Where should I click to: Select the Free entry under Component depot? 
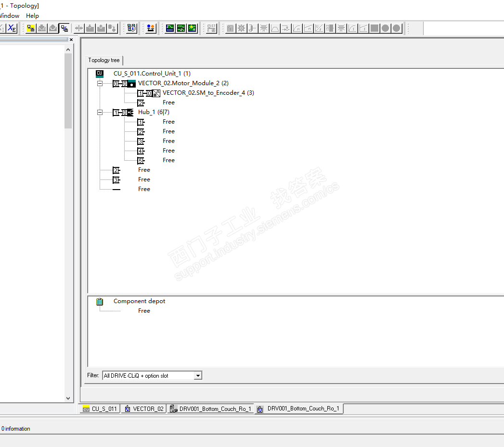click(144, 311)
